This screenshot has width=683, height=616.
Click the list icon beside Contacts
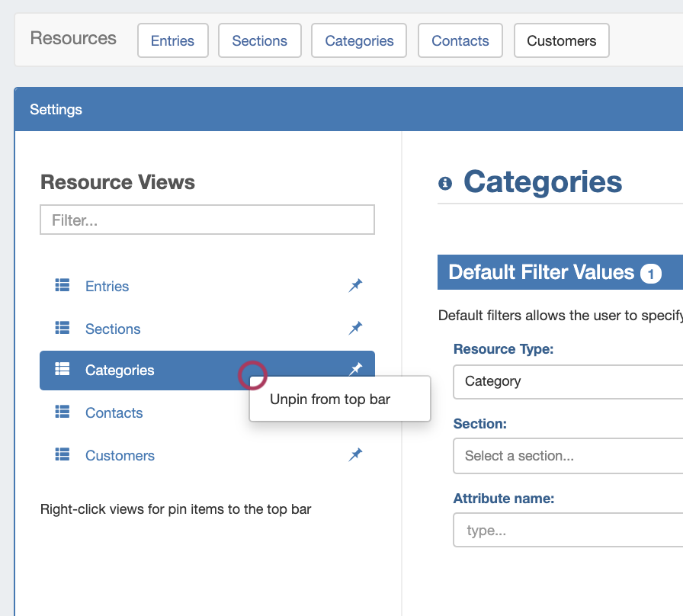point(63,412)
